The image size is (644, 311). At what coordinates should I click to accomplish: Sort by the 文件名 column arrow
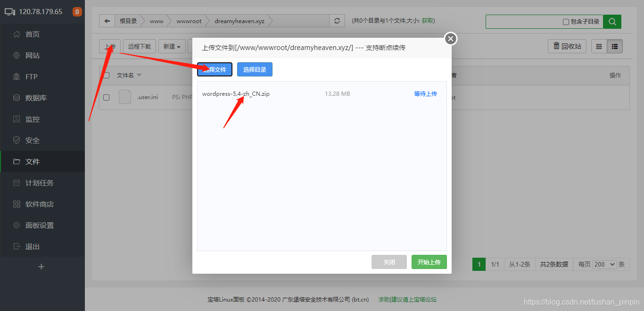click(139, 76)
